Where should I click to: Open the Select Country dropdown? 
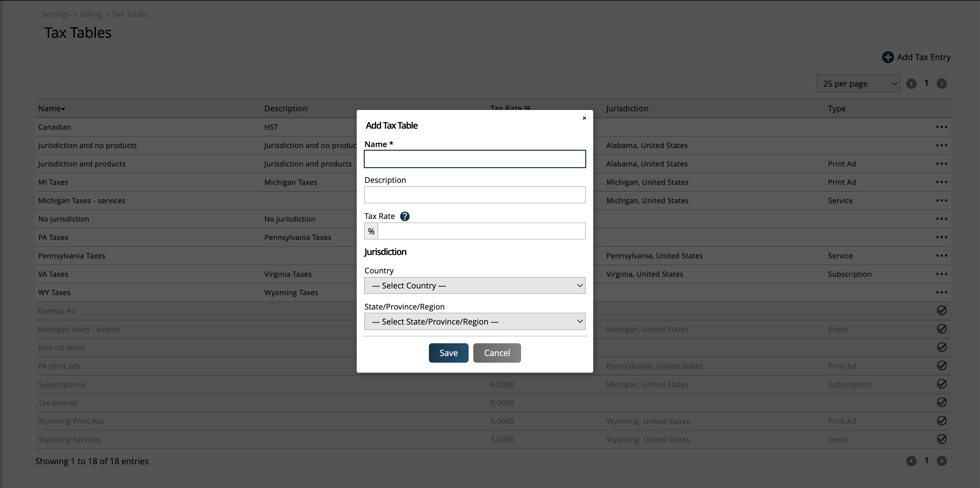click(x=474, y=285)
